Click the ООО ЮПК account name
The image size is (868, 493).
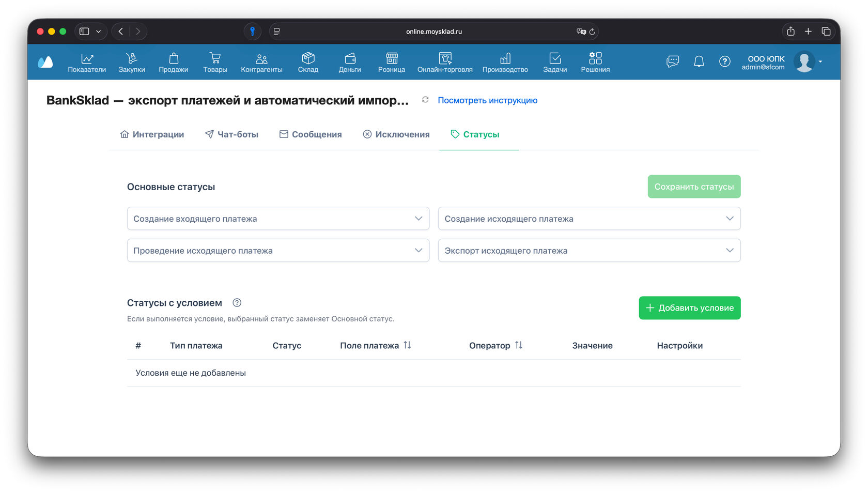tap(766, 59)
